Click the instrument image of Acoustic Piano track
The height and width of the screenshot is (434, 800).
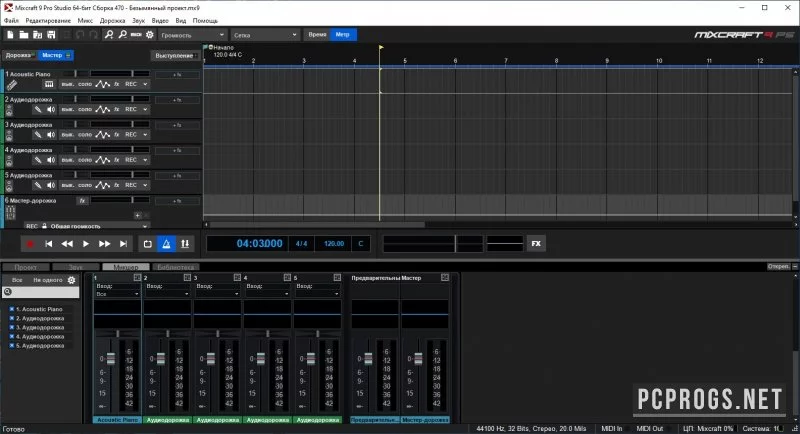[11, 85]
